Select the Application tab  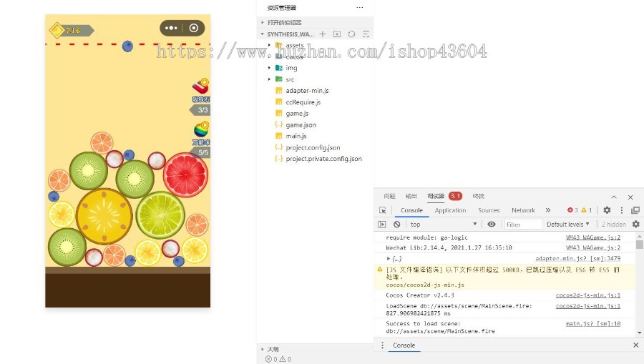pyautogui.click(x=450, y=210)
